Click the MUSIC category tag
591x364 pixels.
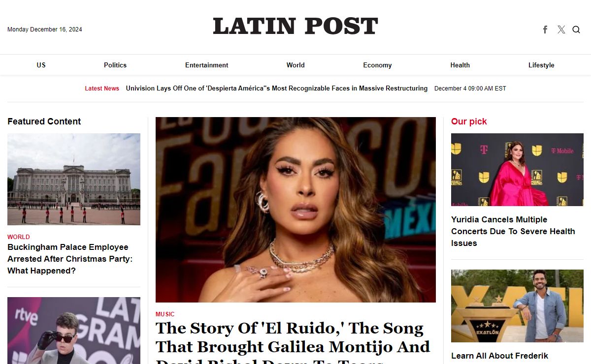tap(165, 314)
